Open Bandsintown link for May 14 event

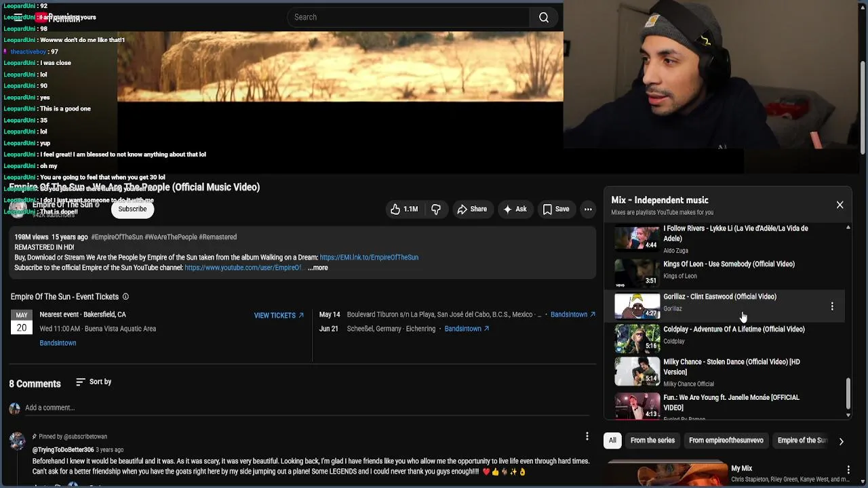[x=572, y=314]
